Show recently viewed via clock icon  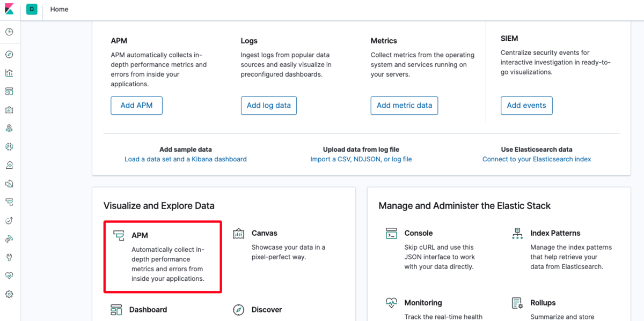coord(9,32)
